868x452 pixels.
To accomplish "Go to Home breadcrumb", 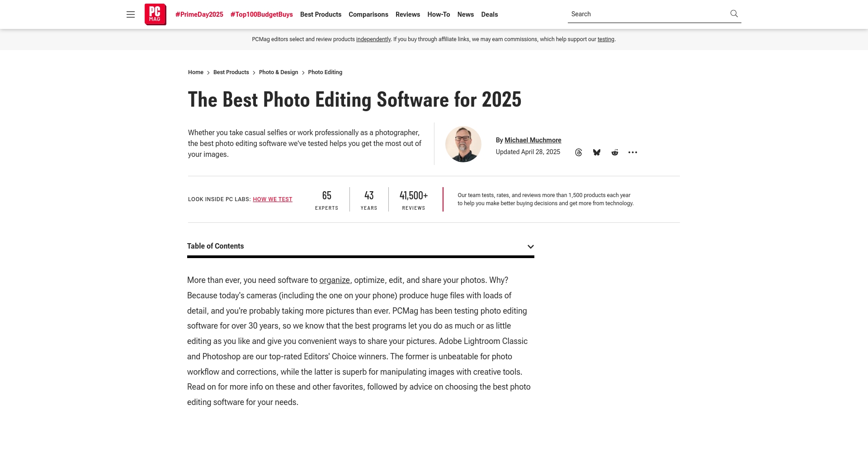I will (196, 72).
